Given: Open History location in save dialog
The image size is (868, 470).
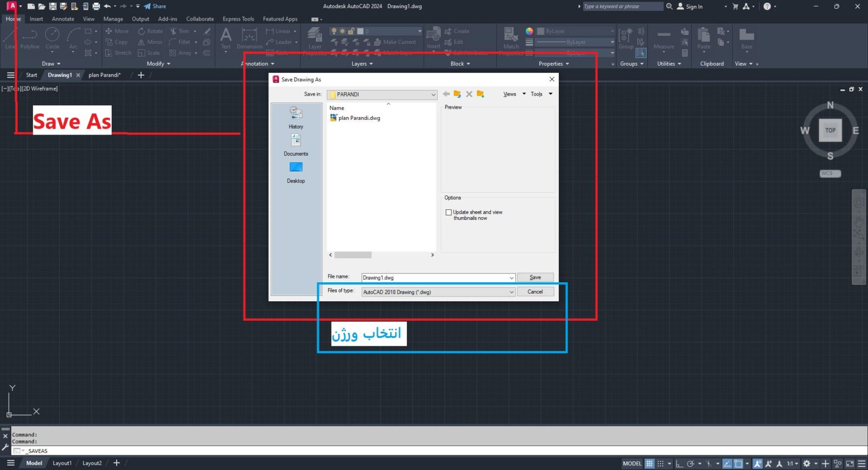Looking at the screenshot, I should click(296, 118).
